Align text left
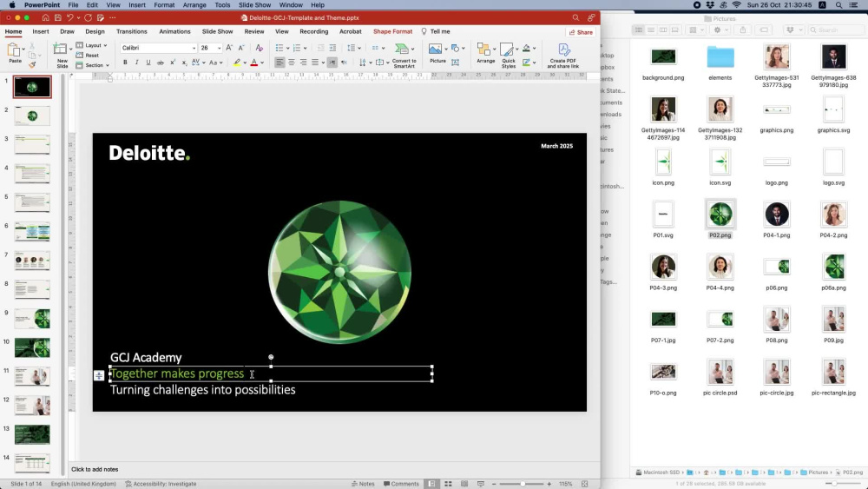This screenshot has height=489, width=868. coord(279,63)
